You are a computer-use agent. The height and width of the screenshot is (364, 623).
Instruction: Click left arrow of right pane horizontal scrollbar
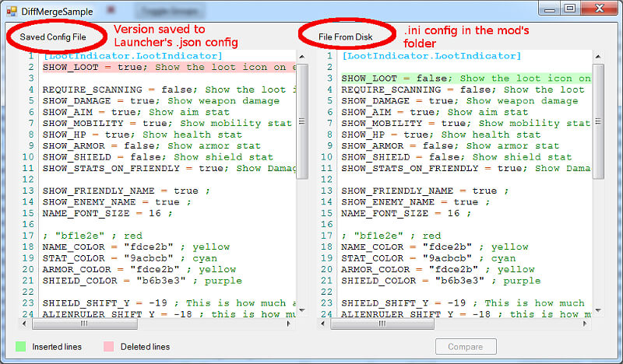pyautogui.click(x=323, y=324)
